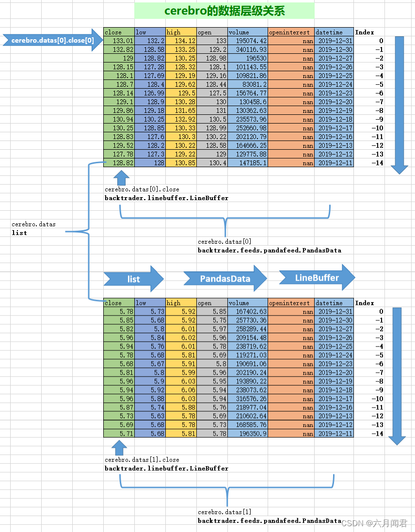This screenshot has height=532, width=415.
Task: Select the volume cell 196350.9
Action: (248, 434)
